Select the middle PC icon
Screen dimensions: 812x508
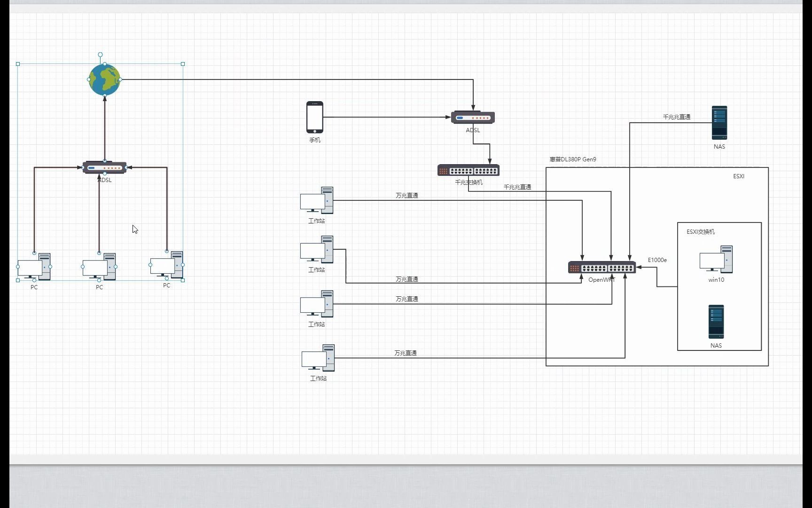pos(99,267)
